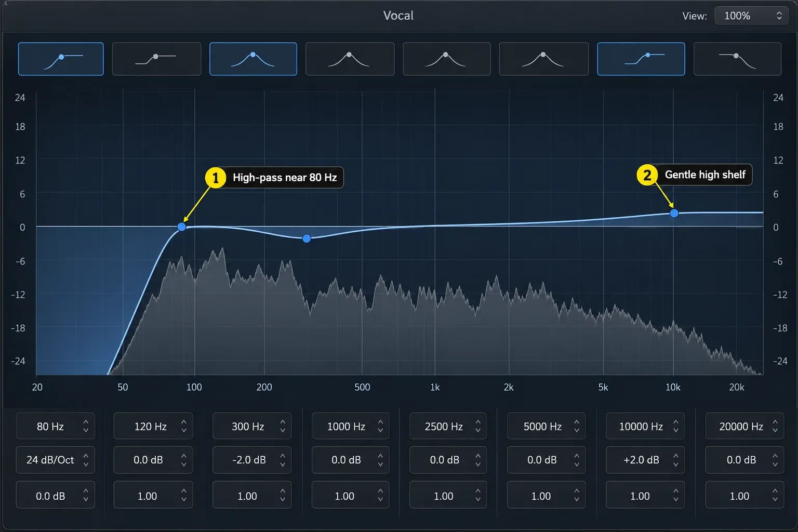Screen dimensions: 798x532
Task: Disable the active high shelf band button
Action: click(x=641, y=59)
